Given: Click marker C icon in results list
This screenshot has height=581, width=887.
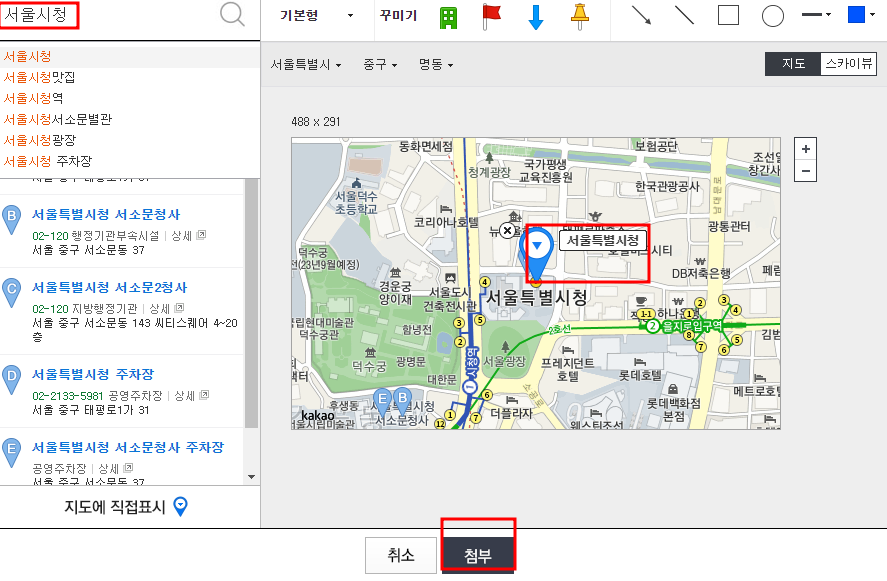Looking at the screenshot, I should pos(11,293).
